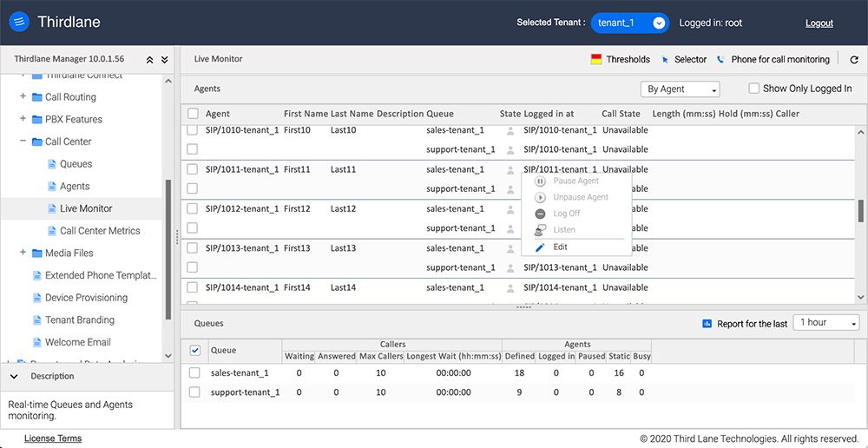
Task: Collapse the Description panel chevron
Action: point(14,377)
